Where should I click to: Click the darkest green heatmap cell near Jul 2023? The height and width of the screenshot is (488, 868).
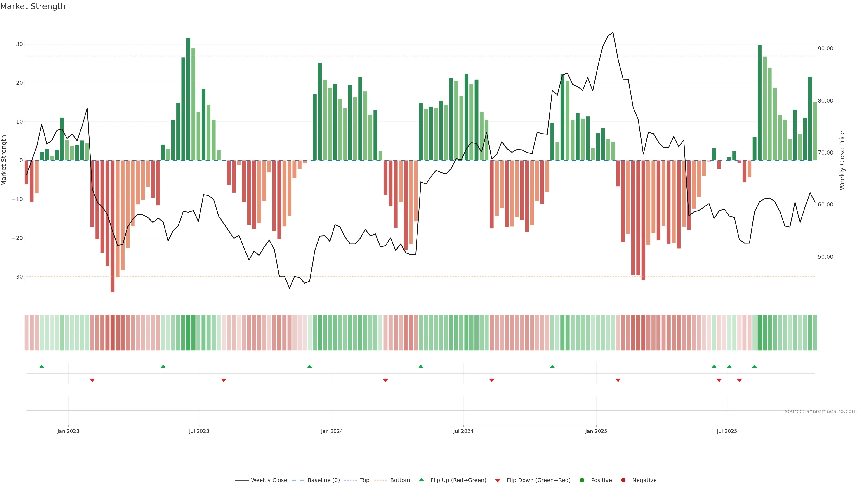coord(188,333)
